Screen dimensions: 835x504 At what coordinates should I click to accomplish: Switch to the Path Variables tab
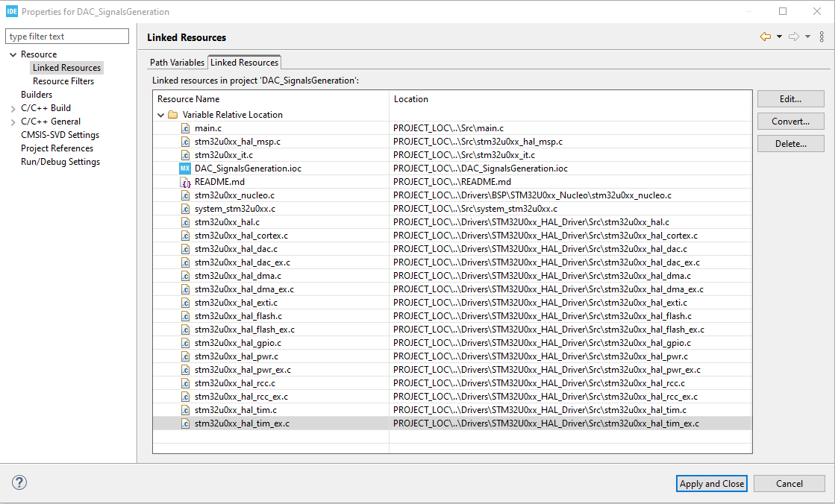(x=177, y=62)
